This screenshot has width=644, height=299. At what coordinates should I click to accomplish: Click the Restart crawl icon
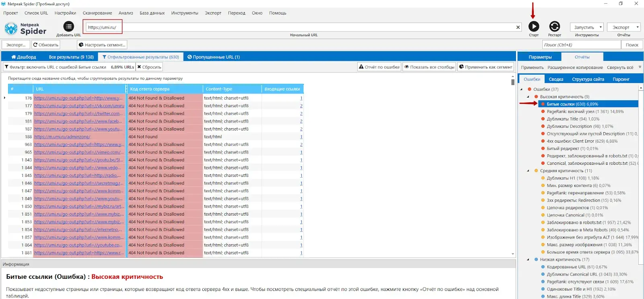(554, 27)
